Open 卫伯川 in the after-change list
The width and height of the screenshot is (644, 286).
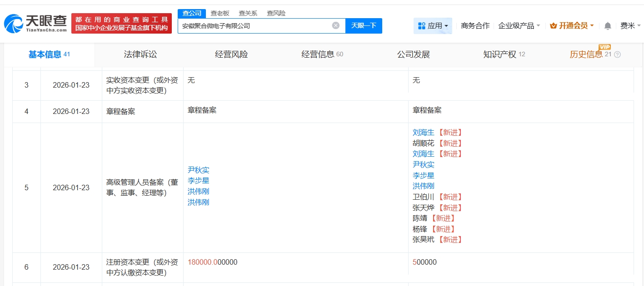click(423, 197)
